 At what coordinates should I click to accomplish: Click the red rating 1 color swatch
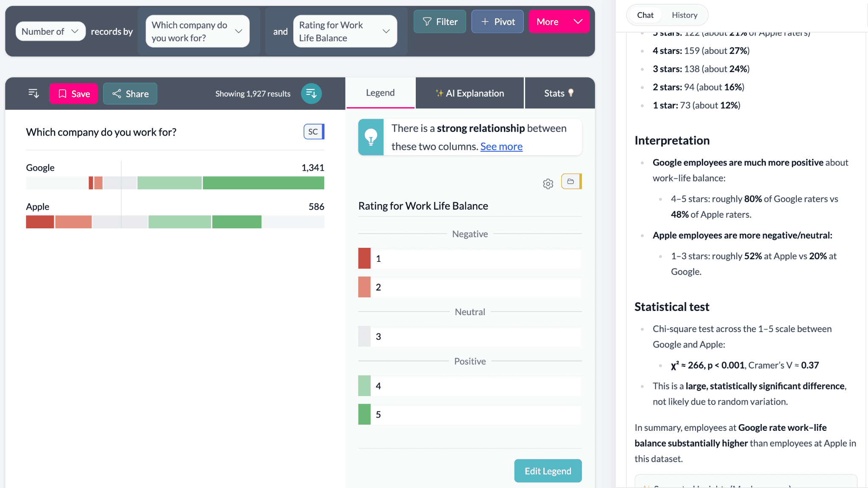(364, 258)
